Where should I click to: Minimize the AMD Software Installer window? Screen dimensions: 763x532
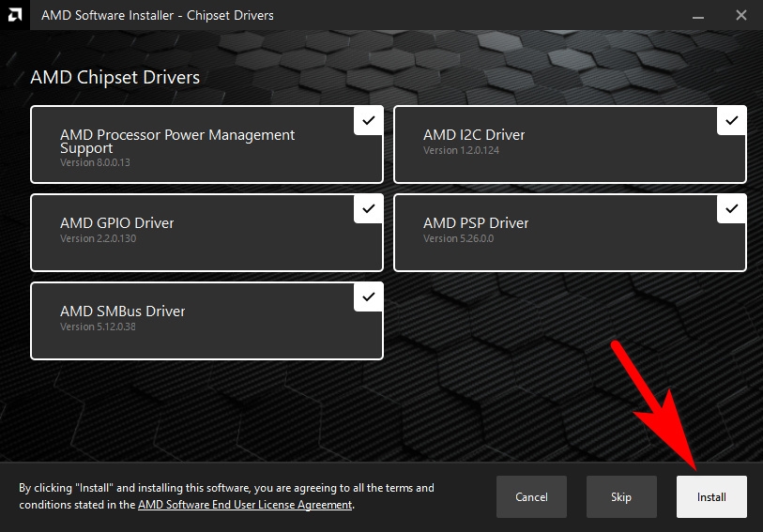697,15
